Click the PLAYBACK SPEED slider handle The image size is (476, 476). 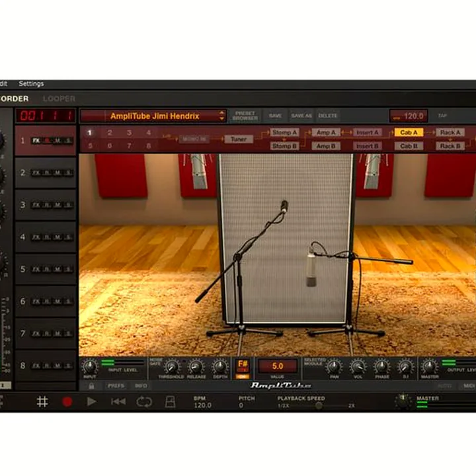click(319, 405)
